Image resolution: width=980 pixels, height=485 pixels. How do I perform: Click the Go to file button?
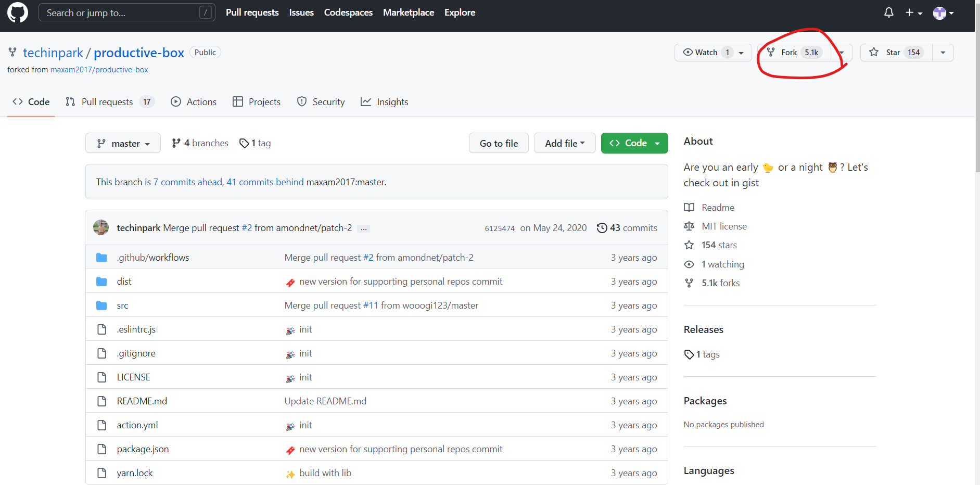499,143
